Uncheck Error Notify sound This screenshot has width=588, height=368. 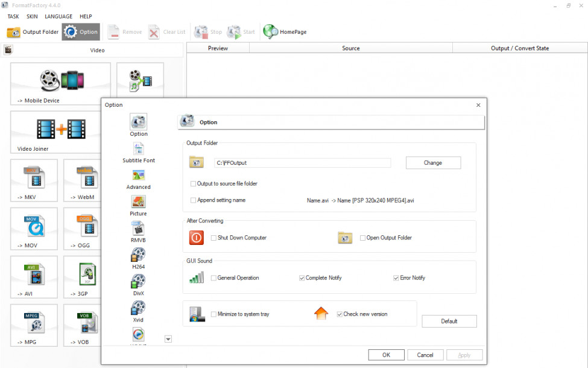(396, 278)
